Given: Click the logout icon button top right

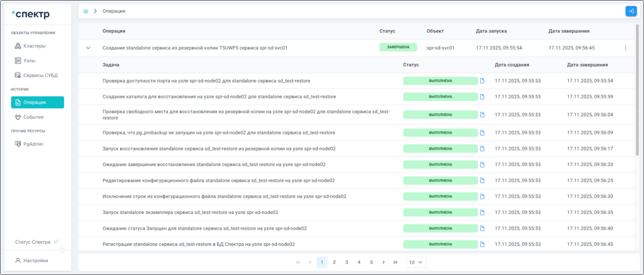Looking at the screenshot, I should 631,11.
